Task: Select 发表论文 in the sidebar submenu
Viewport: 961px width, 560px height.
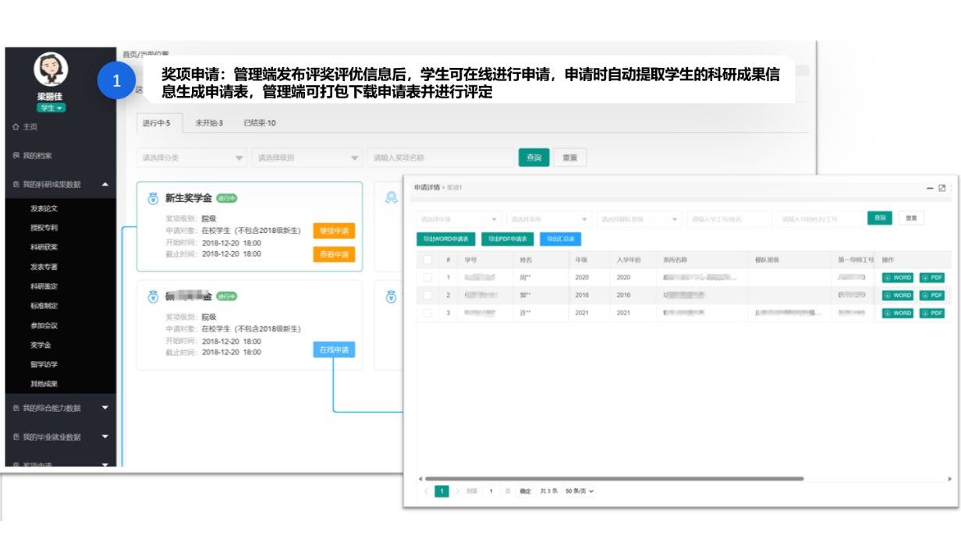Action: 44,209
